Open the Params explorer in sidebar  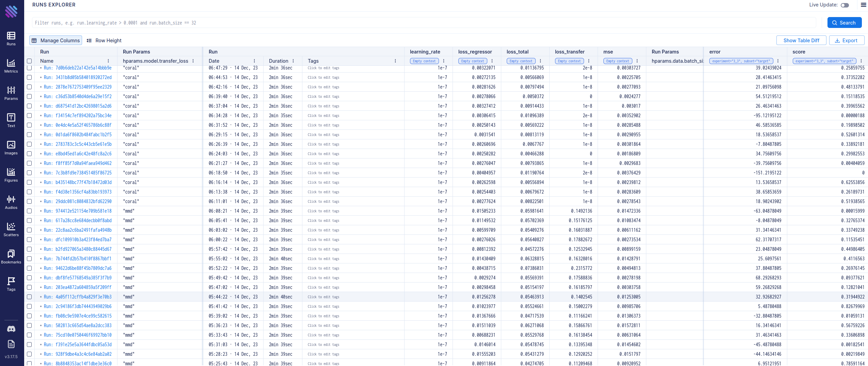click(x=11, y=93)
